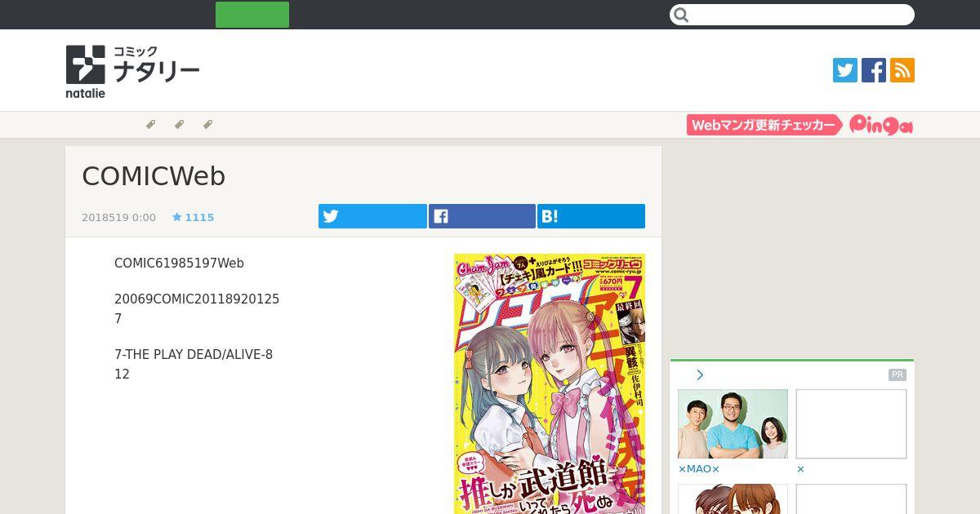Viewport: 980px width, 514px height.
Task: Open the Webマンガ更新チェッカー banner
Action: click(764, 125)
